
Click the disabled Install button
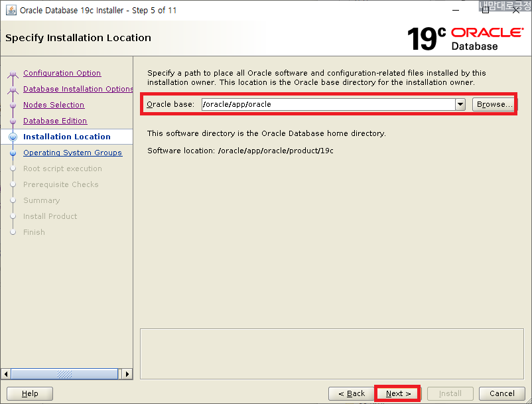pos(450,393)
